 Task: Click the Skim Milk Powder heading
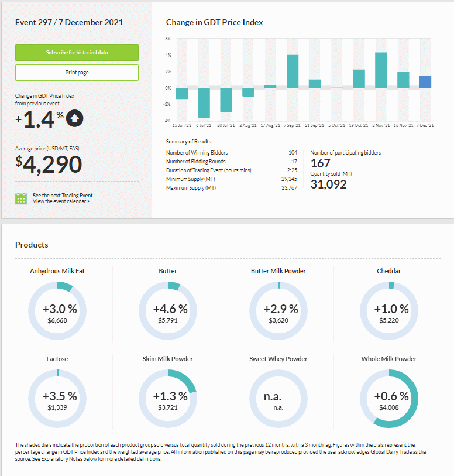point(168,359)
